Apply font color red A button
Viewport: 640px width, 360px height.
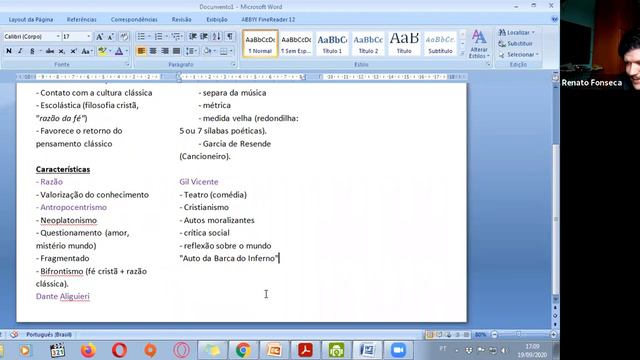coord(119,51)
